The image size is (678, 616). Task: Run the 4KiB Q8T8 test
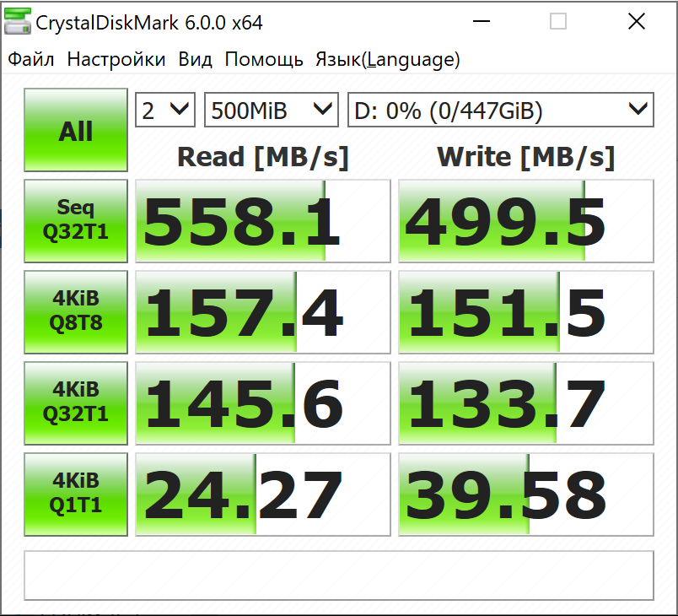tap(76, 312)
